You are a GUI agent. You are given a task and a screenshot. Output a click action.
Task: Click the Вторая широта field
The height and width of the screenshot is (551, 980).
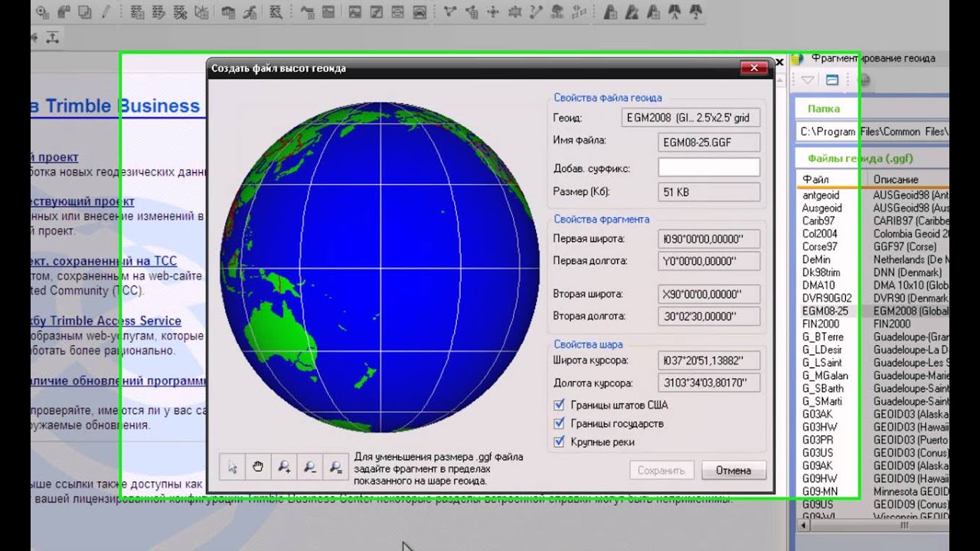click(x=709, y=294)
